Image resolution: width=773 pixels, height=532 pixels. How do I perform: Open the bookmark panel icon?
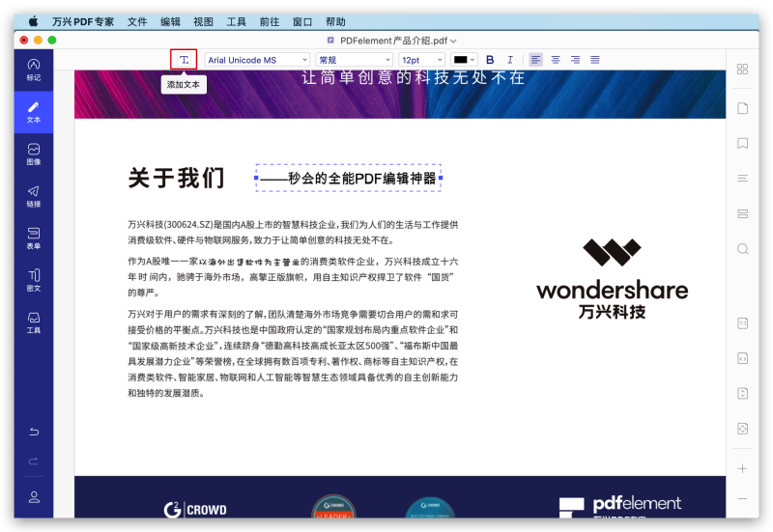(742, 143)
